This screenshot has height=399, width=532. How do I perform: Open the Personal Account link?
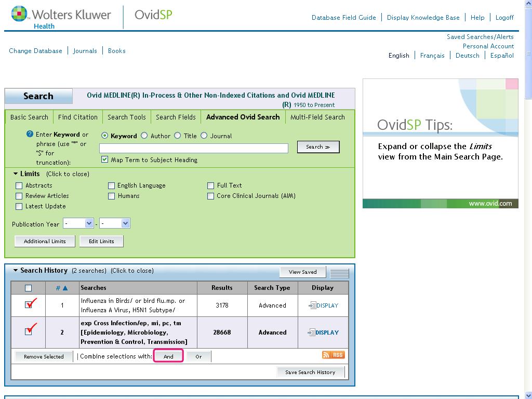(488, 46)
